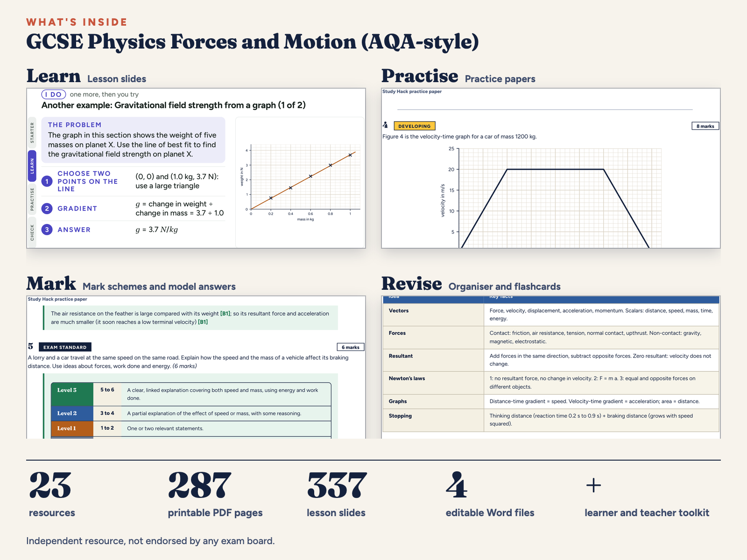Click the Vectors row heading
Viewport: 747px width, 560px height.
click(x=398, y=311)
